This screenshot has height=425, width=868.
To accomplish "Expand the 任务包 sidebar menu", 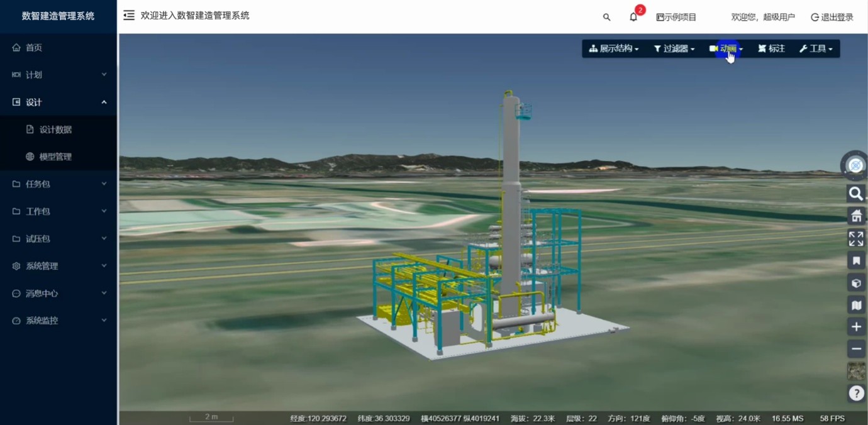I will (x=58, y=184).
